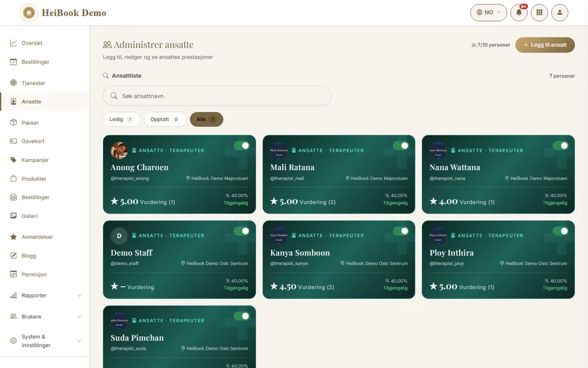Click Nana Wattana's avatar thumbnail

point(438,150)
